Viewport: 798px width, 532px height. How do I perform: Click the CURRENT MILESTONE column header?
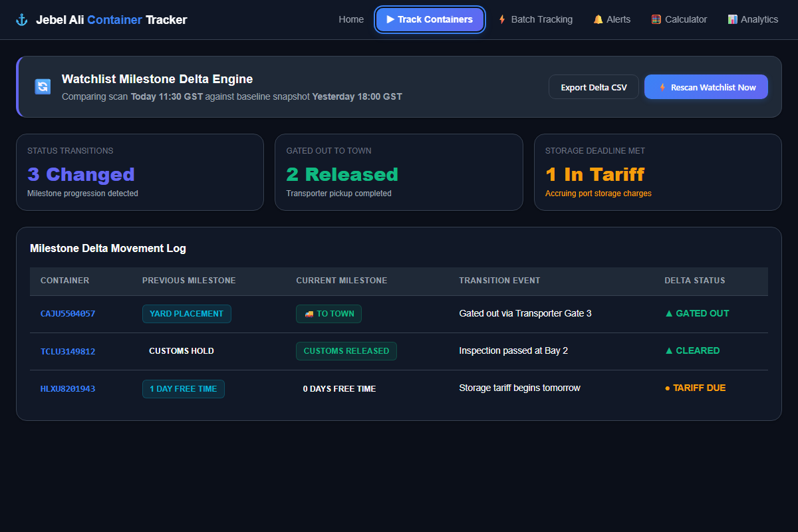tap(342, 281)
